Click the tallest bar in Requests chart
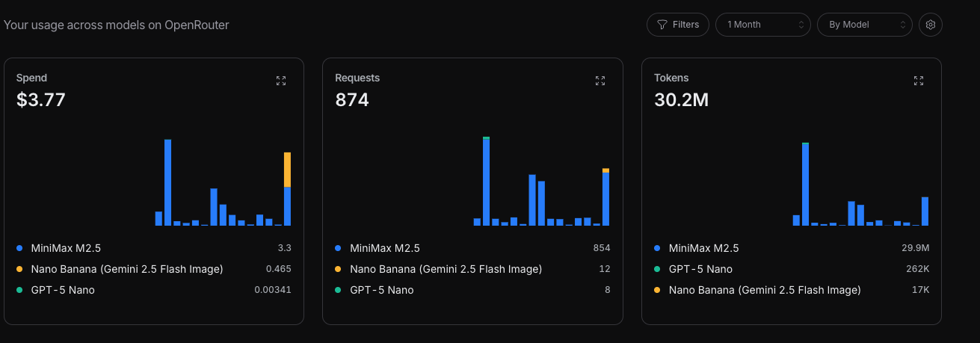Viewport: 980px width, 343px height. (x=487, y=182)
